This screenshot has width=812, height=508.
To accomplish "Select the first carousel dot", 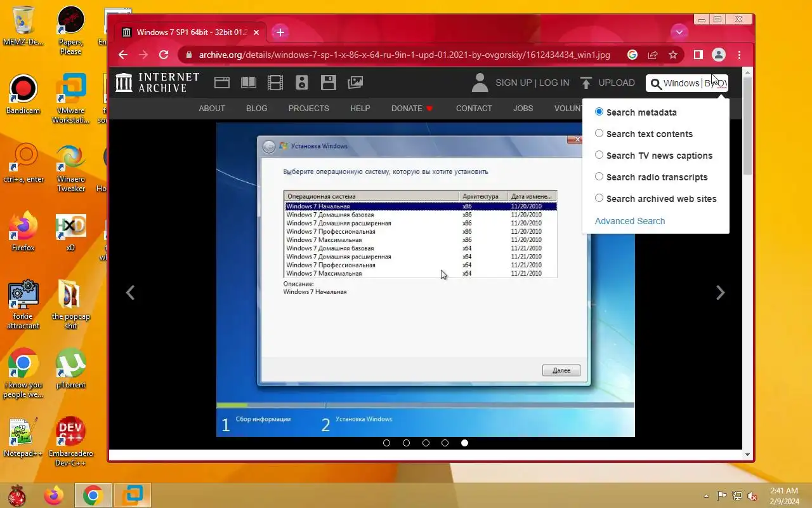I will (x=386, y=443).
